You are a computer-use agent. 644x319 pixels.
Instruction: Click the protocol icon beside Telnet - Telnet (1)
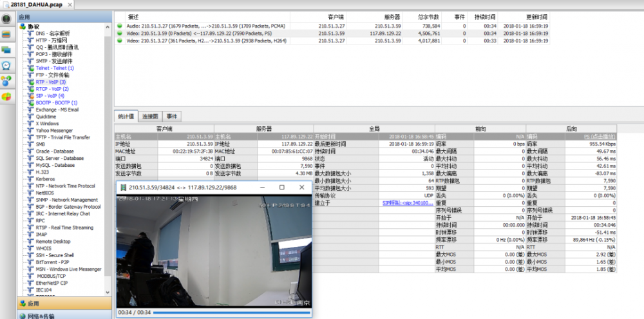tap(31, 68)
